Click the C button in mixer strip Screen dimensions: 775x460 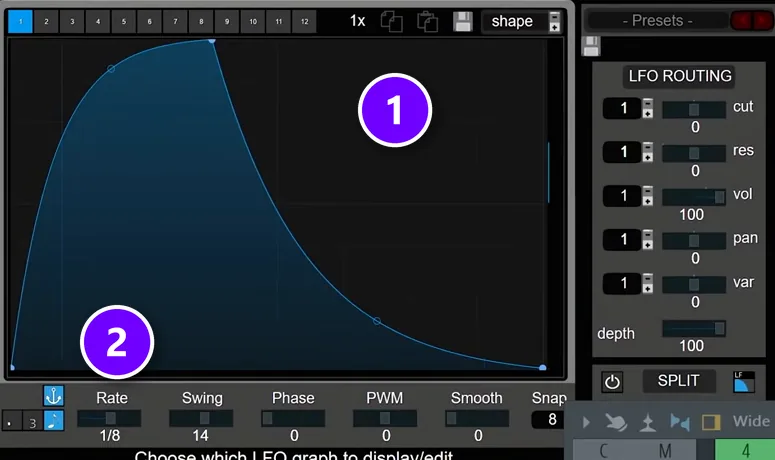point(603,451)
